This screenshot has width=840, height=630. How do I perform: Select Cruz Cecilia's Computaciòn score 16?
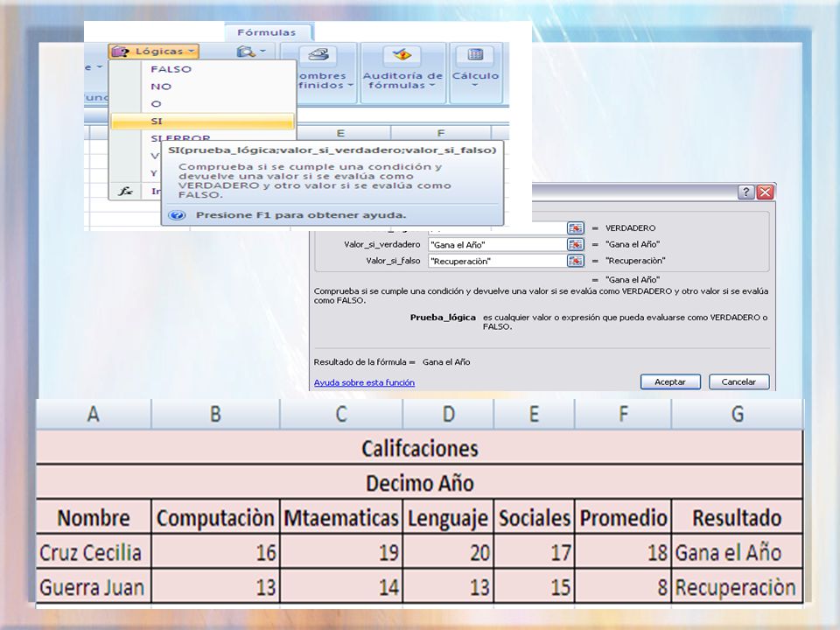215,552
